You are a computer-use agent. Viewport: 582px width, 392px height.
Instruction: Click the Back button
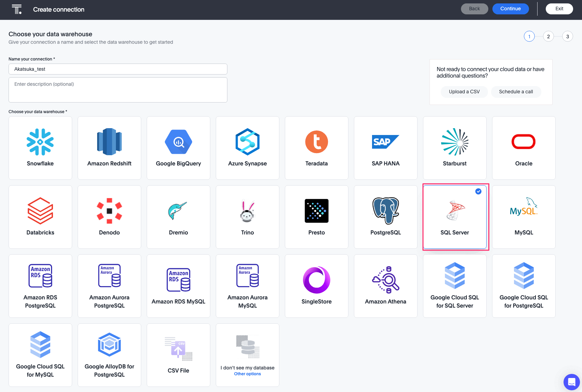[474, 9]
